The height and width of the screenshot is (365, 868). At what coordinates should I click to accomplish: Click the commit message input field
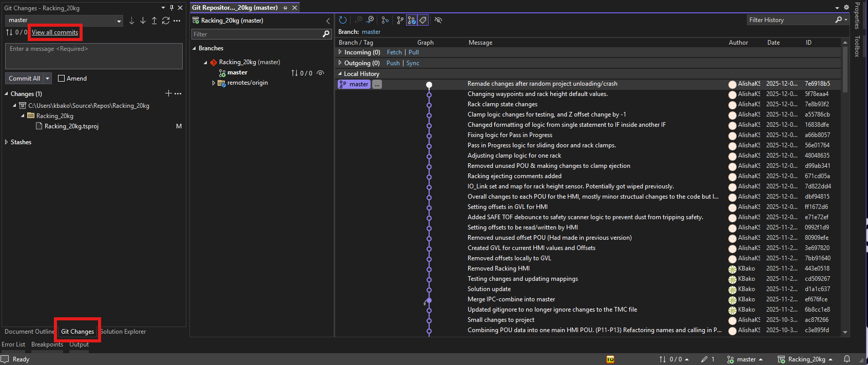[94, 56]
